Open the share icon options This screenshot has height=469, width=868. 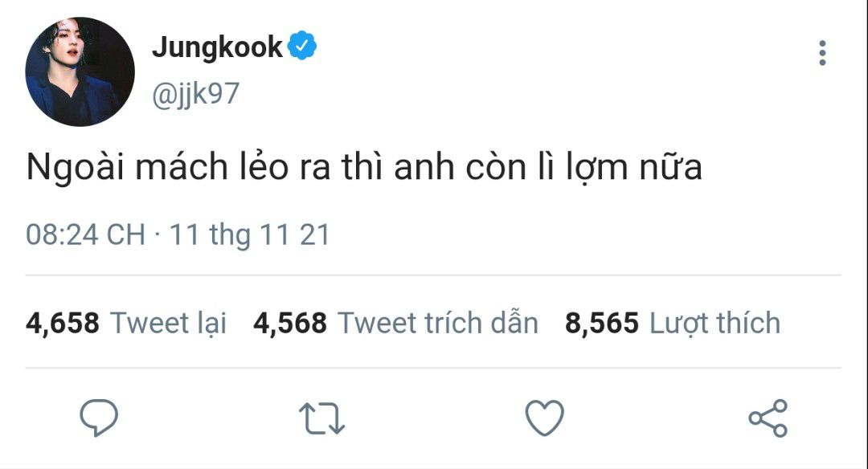[x=768, y=418]
